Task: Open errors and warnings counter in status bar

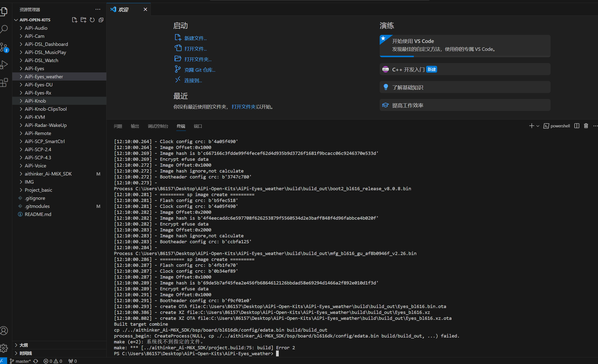Action: (53, 361)
